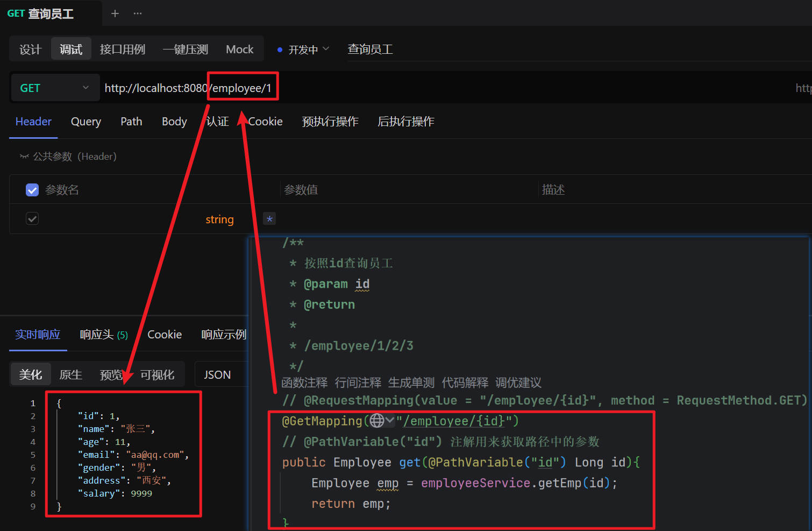Viewport: 812px width, 531px height.
Task: Toggle the select-all checkbox beside 参数名
Action: tap(32, 190)
